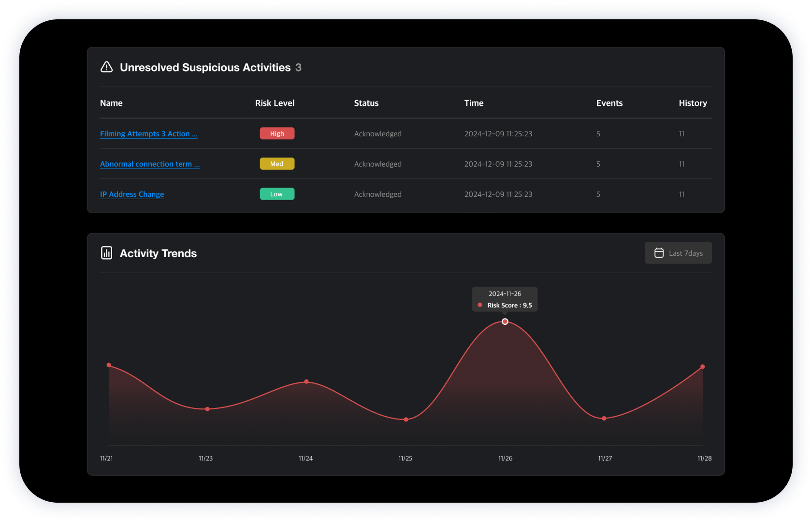Viewport: 812px width, 522px height.
Task: Select the chart data point for 11/28
Action: tap(702, 366)
